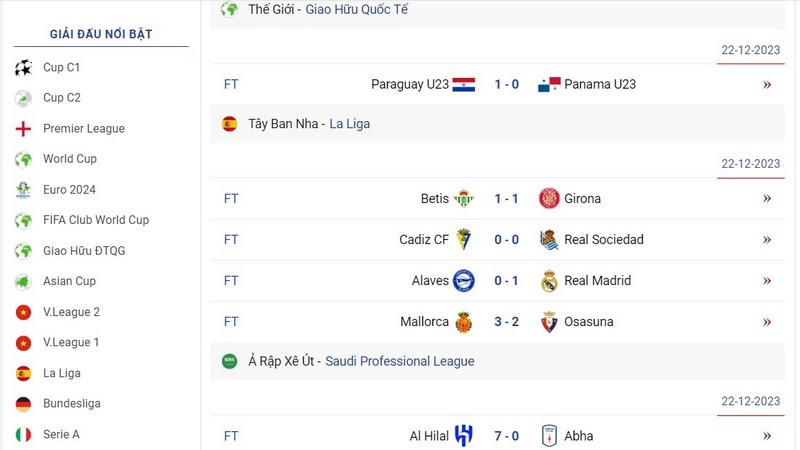
Task: Expand the Betis vs Girona match arrow
Action: [x=767, y=199]
